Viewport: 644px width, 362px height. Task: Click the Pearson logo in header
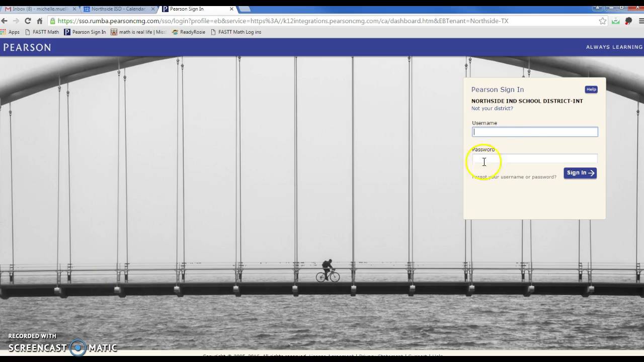[27, 47]
